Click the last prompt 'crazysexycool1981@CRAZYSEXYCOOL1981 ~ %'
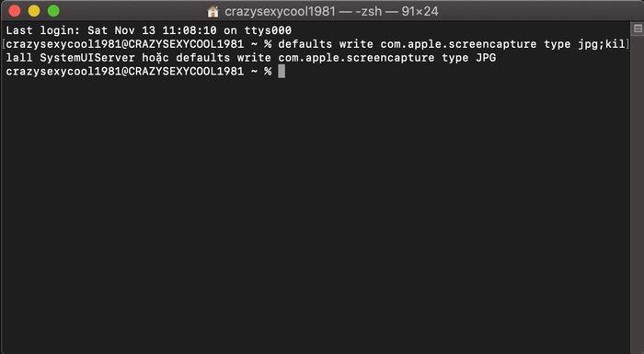The height and width of the screenshot is (354, 644). click(x=138, y=72)
